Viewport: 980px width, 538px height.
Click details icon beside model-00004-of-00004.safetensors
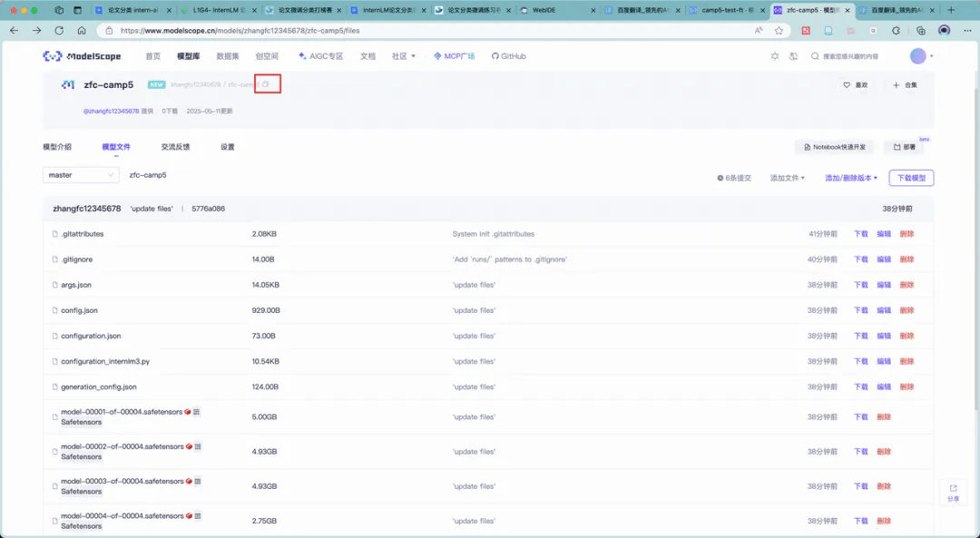click(x=198, y=516)
